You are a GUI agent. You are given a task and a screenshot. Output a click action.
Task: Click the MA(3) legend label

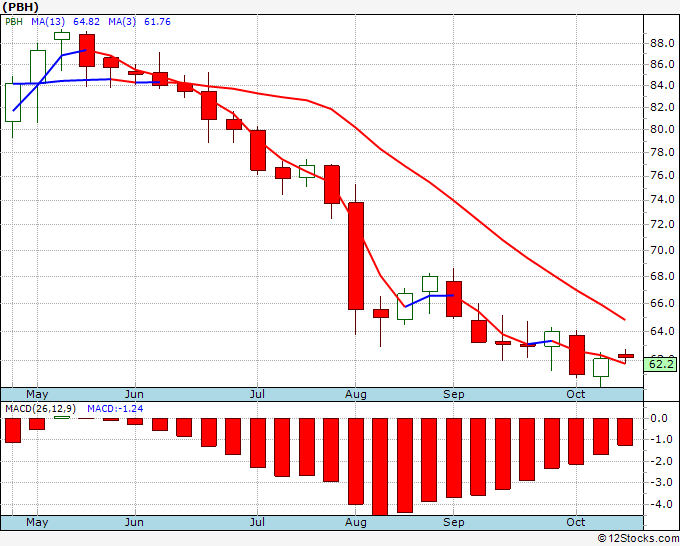(122, 22)
